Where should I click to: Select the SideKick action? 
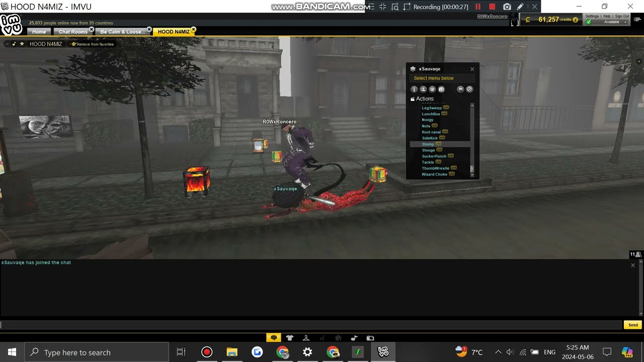point(430,138)
